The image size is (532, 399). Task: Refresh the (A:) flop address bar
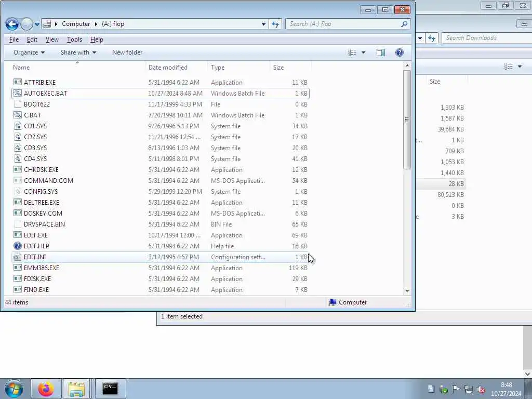pyautogui.click(x=275, y=24)
